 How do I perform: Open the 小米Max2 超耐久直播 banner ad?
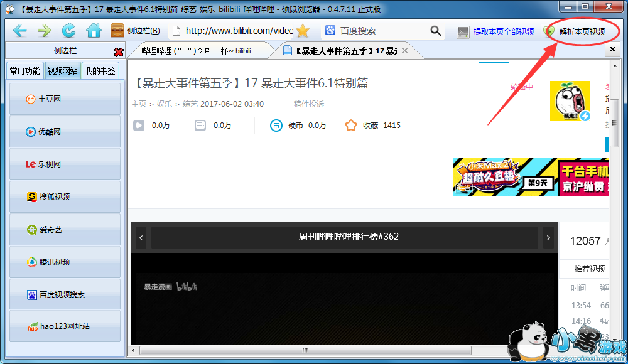click(531, 177)
